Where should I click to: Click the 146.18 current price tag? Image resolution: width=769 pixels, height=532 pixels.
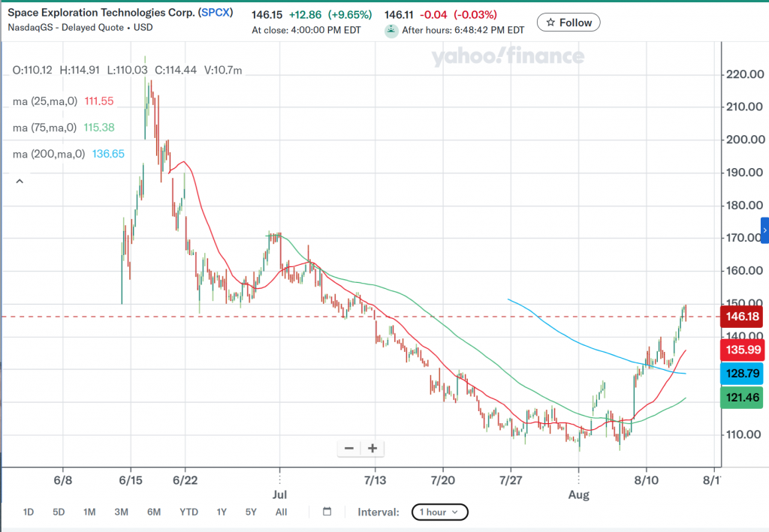pyautogui.click(x=741, y=317)
